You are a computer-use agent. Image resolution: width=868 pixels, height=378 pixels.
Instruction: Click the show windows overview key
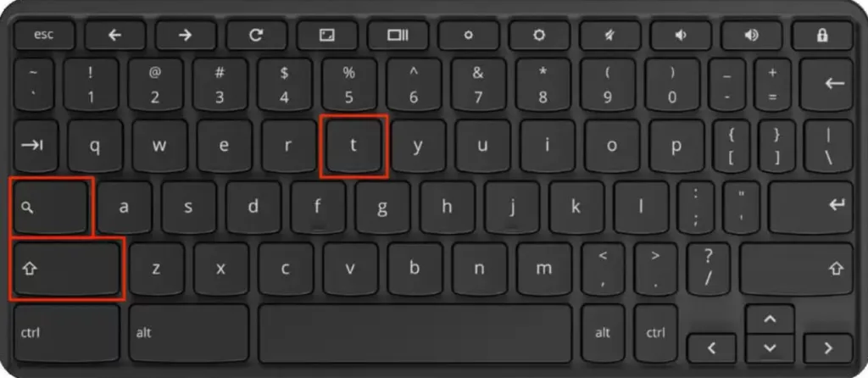(x=398, y=36)
